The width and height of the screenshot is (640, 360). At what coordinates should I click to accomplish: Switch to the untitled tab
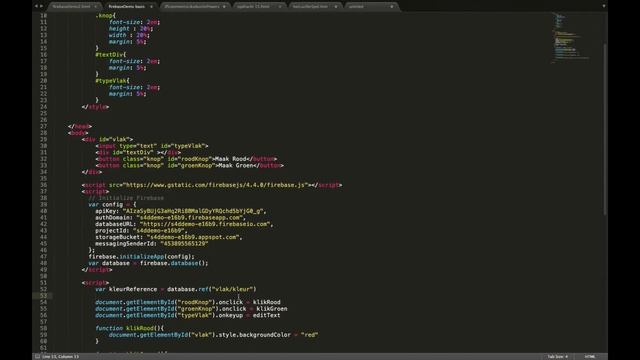point(356,7)
